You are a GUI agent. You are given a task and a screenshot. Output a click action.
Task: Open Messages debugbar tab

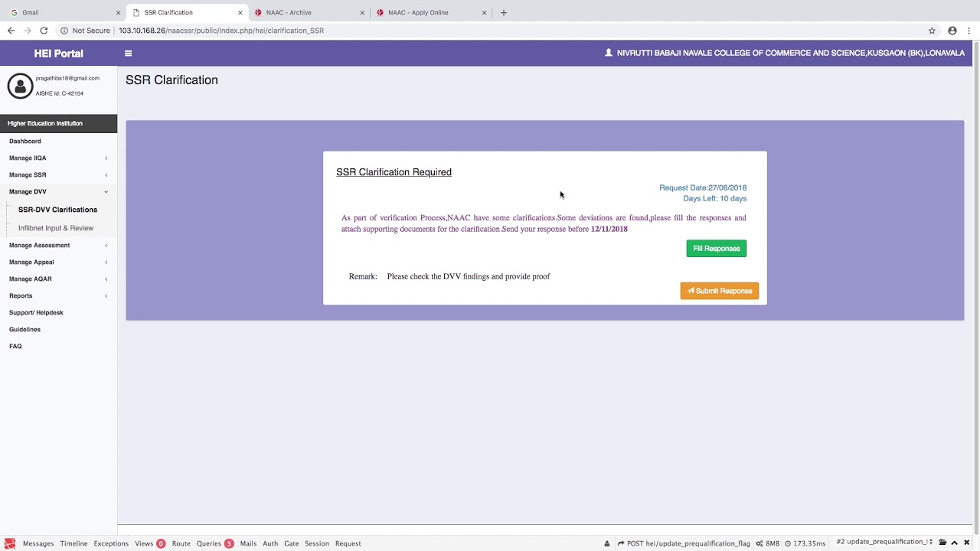click(38, 543)
